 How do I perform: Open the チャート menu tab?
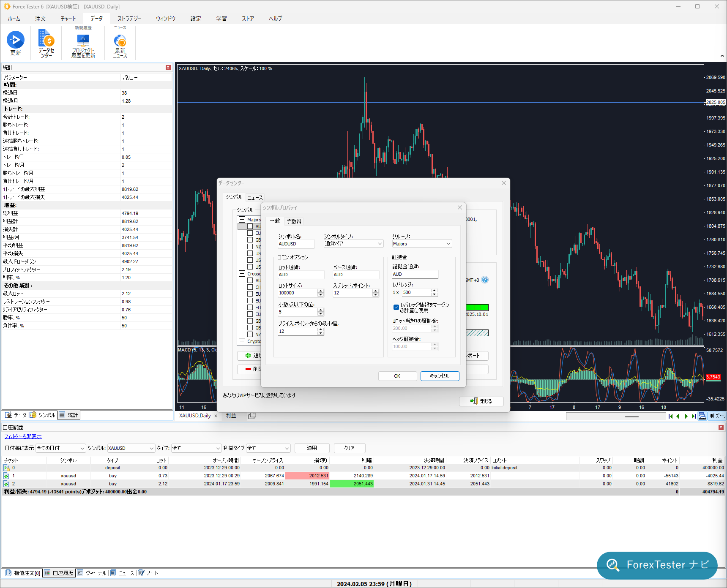pos(68,19)
